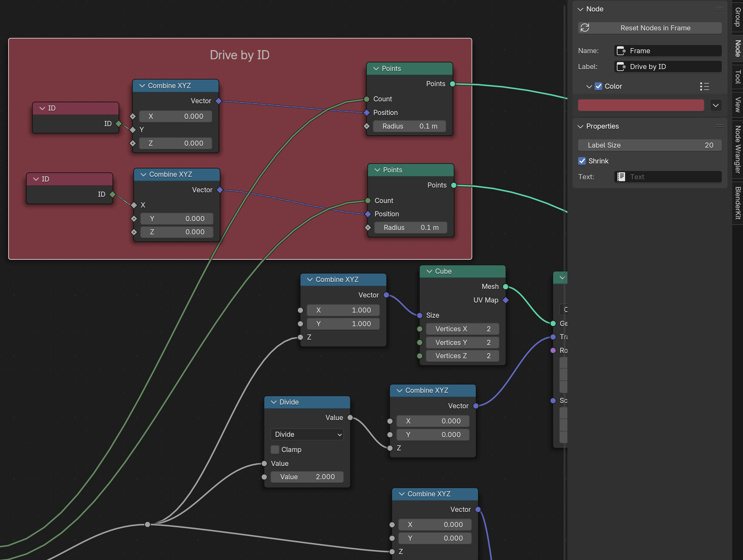The width and height of the screenshot is (743, 560).
Task: Switch to the Group sidebar tab
Action: (x=738, y=17)
